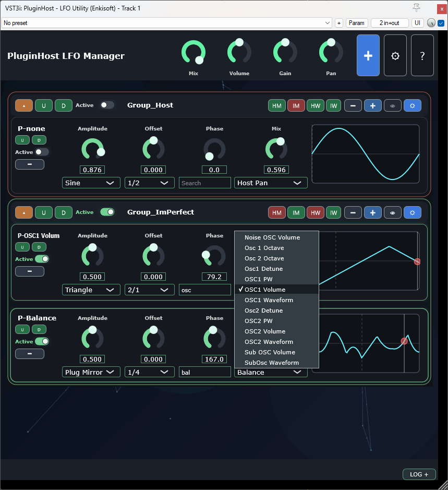448x490 pixels.
Task: Move Group_Host down with D button
Action: tap(64, 105)
